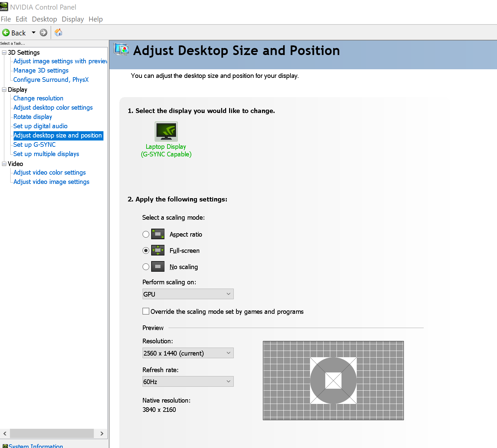Open Configure Surround, PhysX task
Image resolution: width=497 pixels, height=448 pixels.
coord(51,80)
